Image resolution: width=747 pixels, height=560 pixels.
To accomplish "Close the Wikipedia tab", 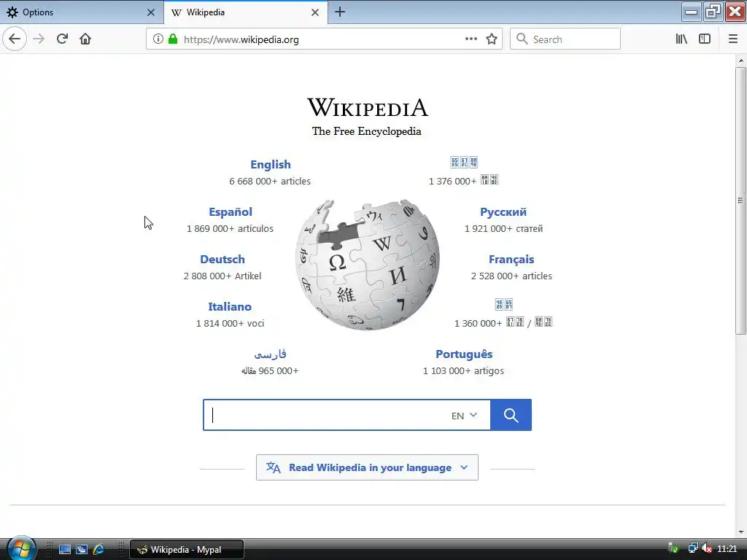I will pos(315,12).
